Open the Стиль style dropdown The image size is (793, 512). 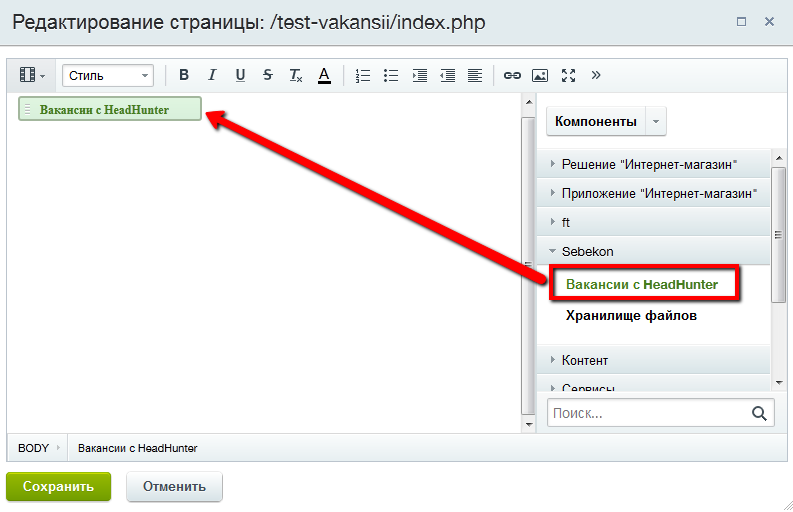pyautogui.click(x=108, y=75)
